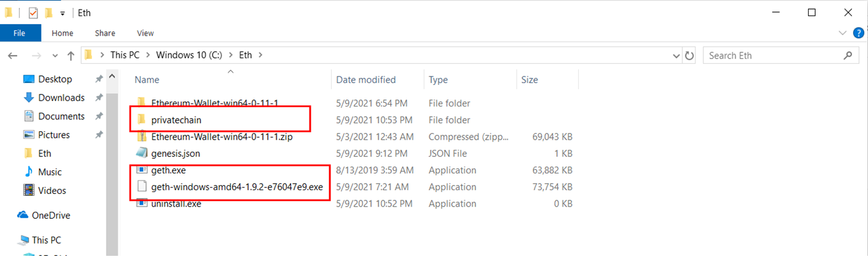The height and width of the screenshot is (259, 868).
Task: Click the search magnifier icon
Action: click(848, 56)
